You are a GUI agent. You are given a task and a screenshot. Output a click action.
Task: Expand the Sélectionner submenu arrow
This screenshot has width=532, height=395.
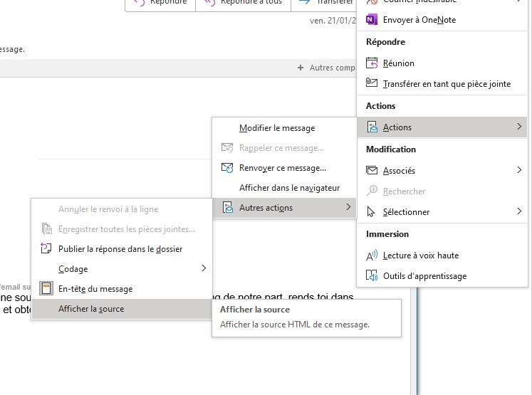(519, 212)
